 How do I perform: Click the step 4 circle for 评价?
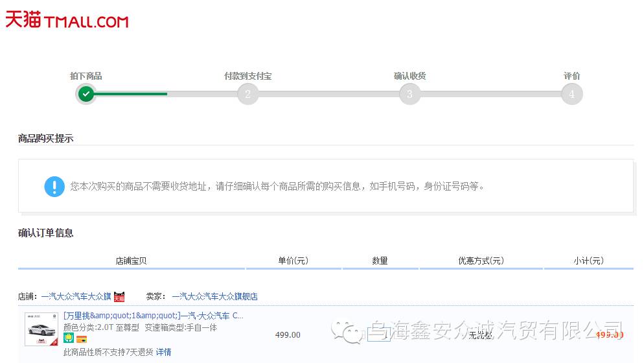[571, 94]
